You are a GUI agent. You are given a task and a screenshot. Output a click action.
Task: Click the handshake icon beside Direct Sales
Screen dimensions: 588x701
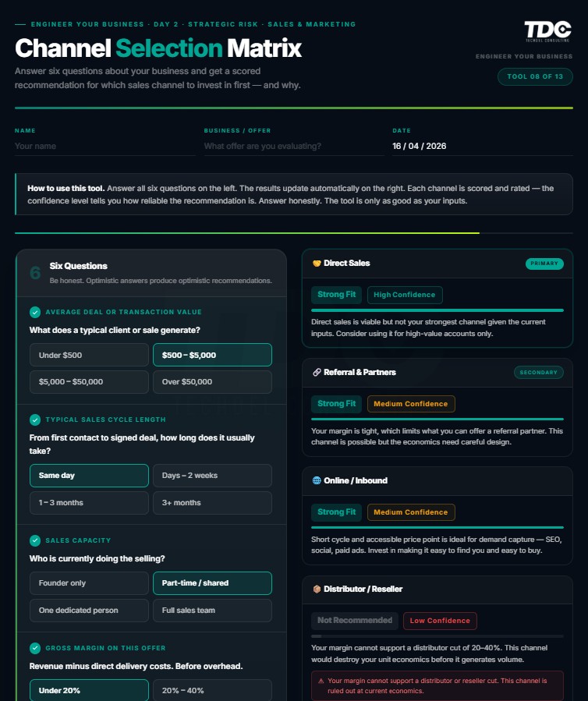316,264
